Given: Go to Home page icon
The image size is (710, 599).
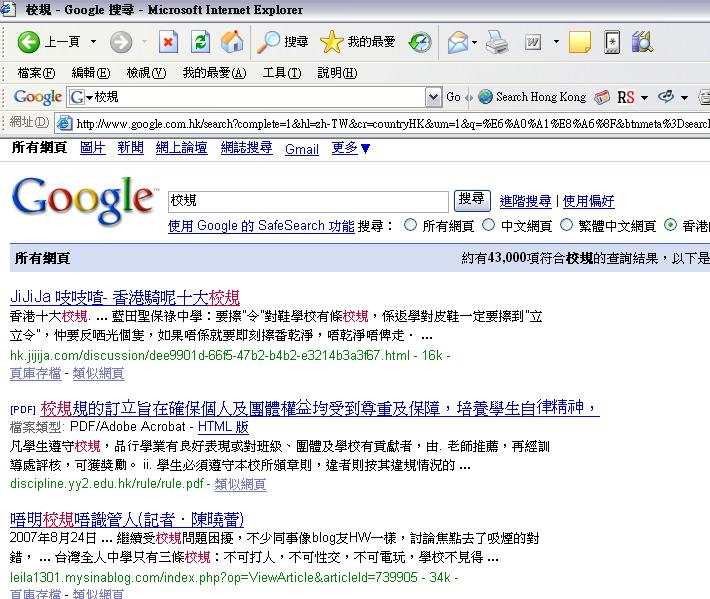Looking at the screenshot, I should (232, 42).
